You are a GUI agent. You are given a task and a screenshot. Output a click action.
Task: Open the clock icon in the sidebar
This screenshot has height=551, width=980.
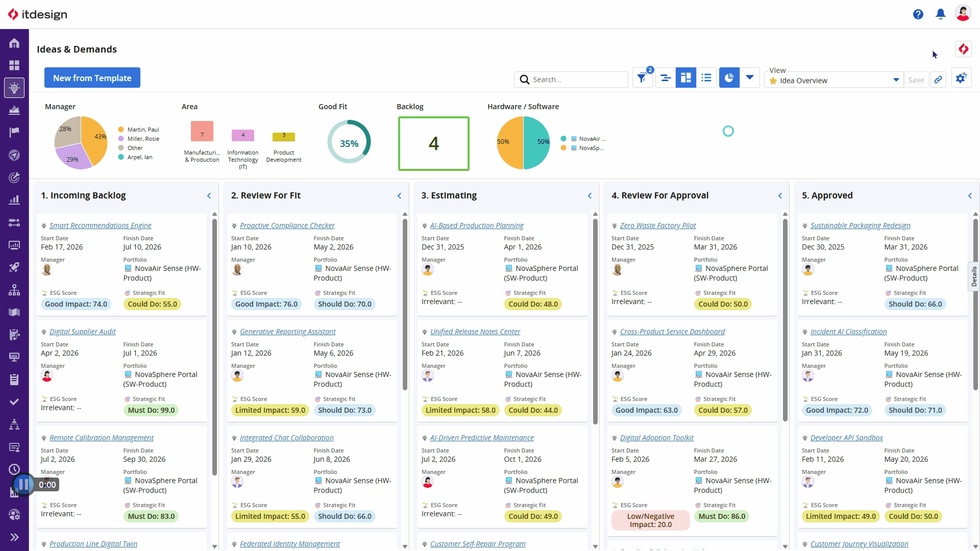[x=14, y=469]
